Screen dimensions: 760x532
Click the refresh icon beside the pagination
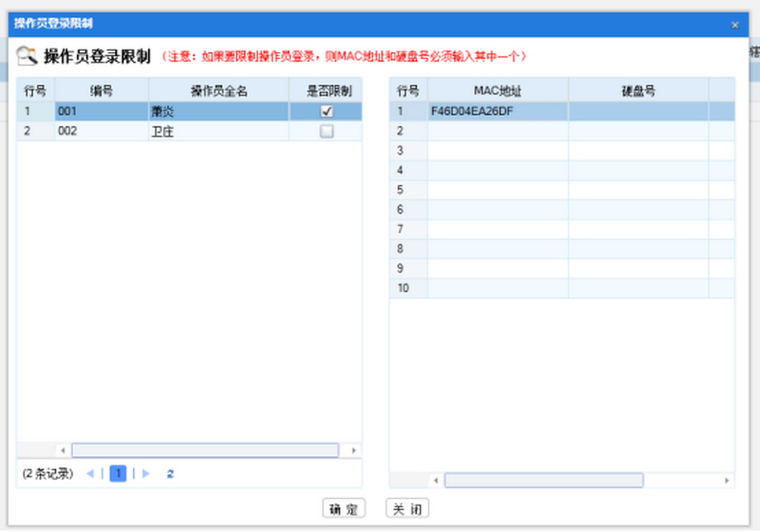170,474
